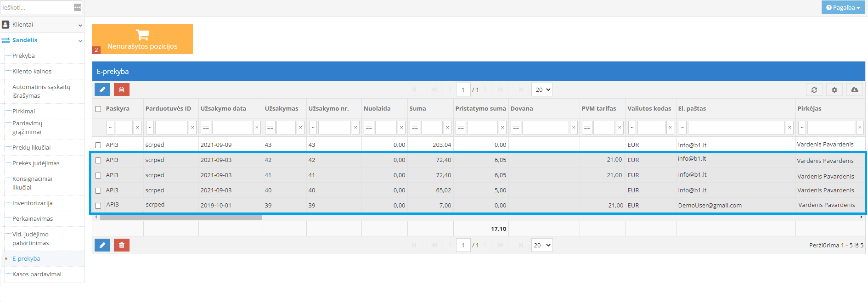Go to Kasos pardavimai menu item

(37, 274)
